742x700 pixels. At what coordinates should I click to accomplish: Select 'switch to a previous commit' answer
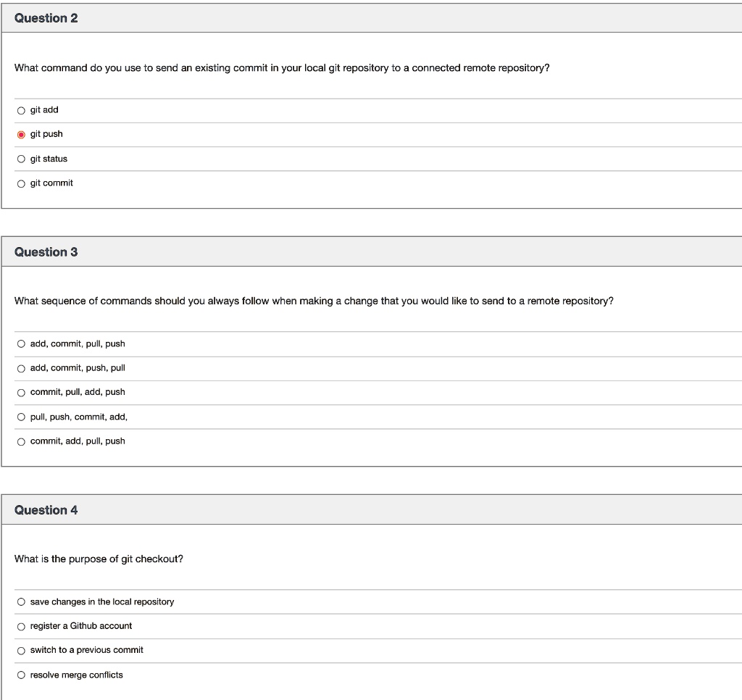(21, 651)
